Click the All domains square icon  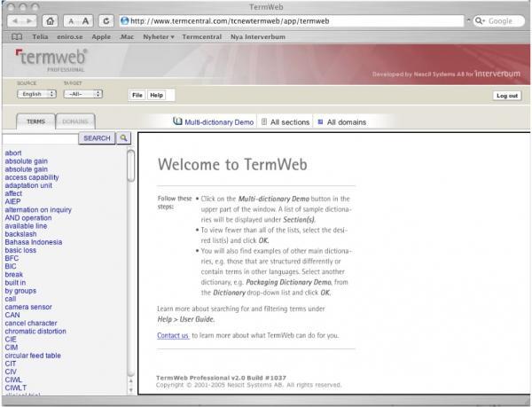[320, 121]
